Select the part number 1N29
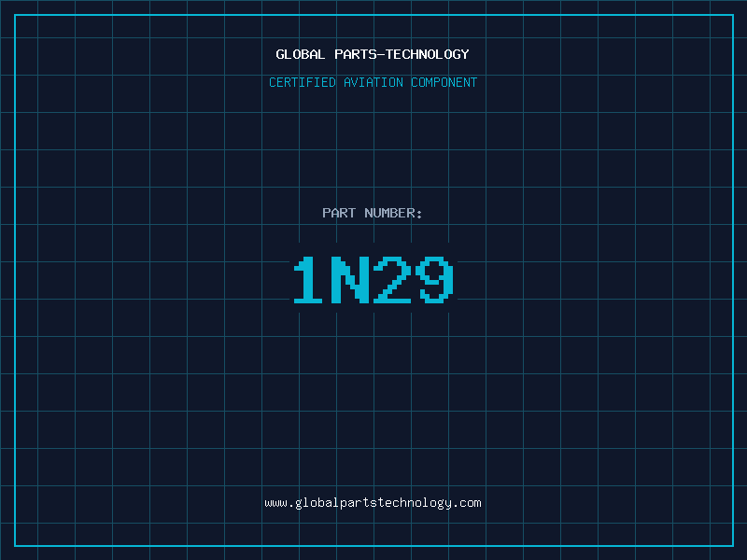 point(373,279)
